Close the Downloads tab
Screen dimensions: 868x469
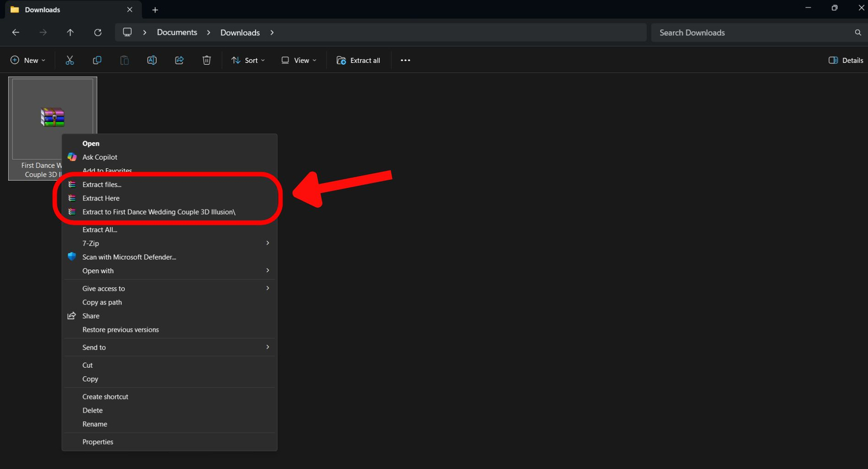pos(130,10)
